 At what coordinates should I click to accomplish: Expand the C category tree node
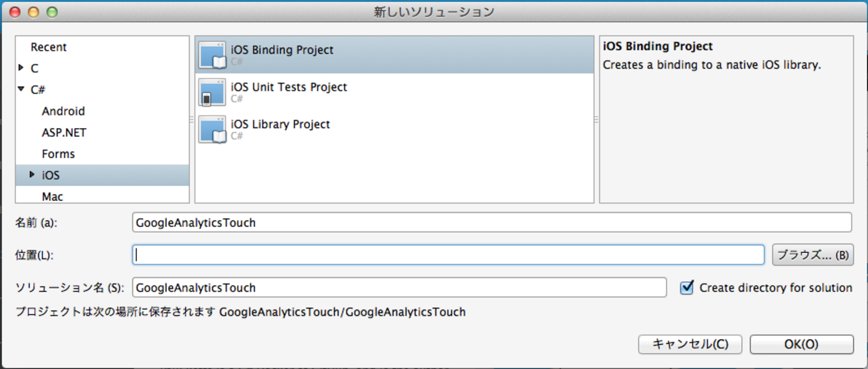[22, 68]
